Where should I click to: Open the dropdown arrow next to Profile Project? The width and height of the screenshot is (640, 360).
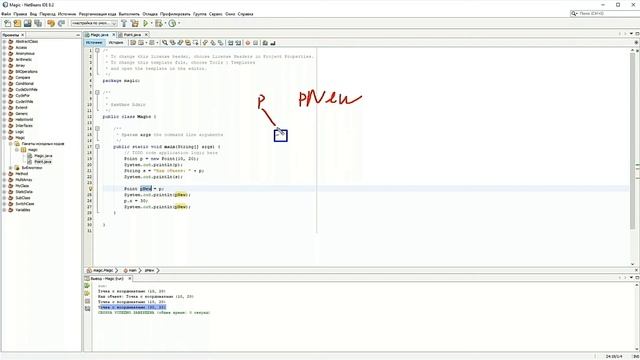[x=179, y=23]
